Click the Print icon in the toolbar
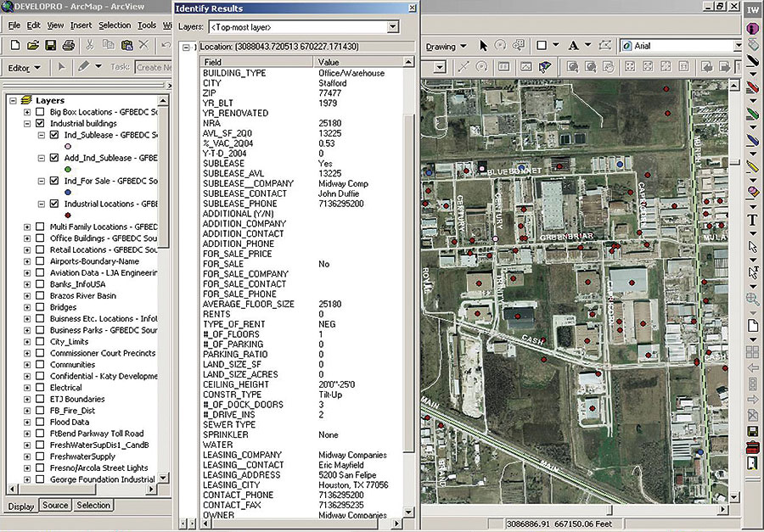This screenshot has width=764, height=532. point(69,45)
